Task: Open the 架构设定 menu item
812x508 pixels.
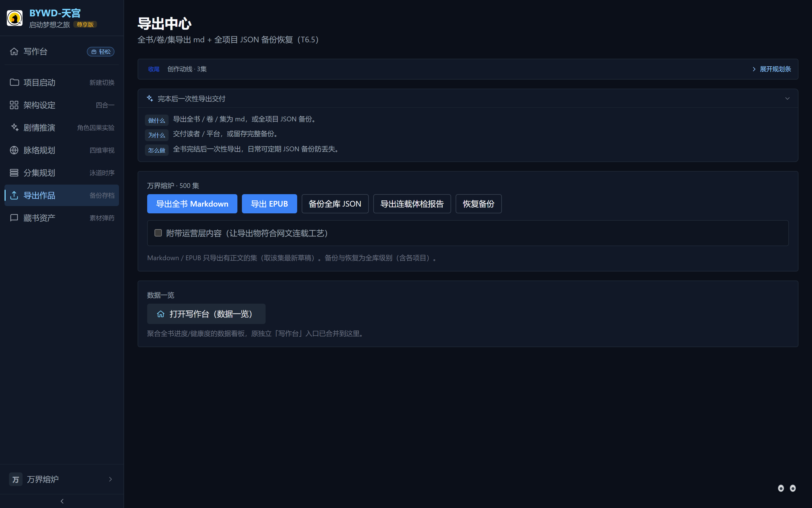Action: click(62, 105)
